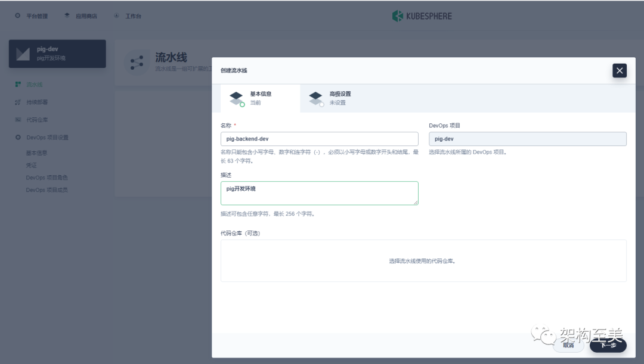Collapse DevOps 项目设置 sidebar group
The image size is (644, 364).
pos(47,138)
